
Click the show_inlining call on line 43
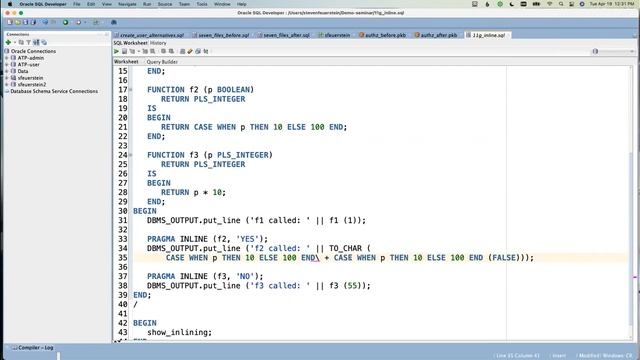point(180,332)
